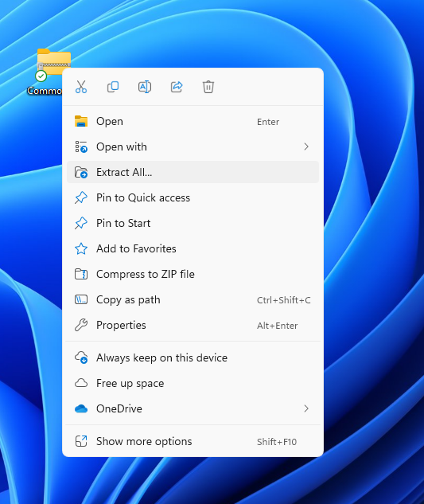Select Pin to Quick access
This screenshot has height=504, width=424.
[193, 197]
